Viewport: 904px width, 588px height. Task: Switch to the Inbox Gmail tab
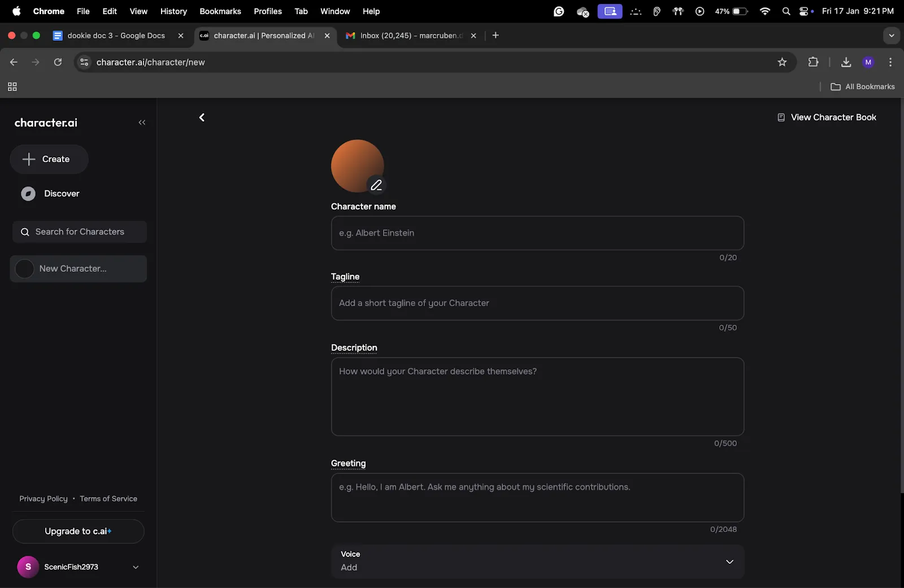pos(411,36)
